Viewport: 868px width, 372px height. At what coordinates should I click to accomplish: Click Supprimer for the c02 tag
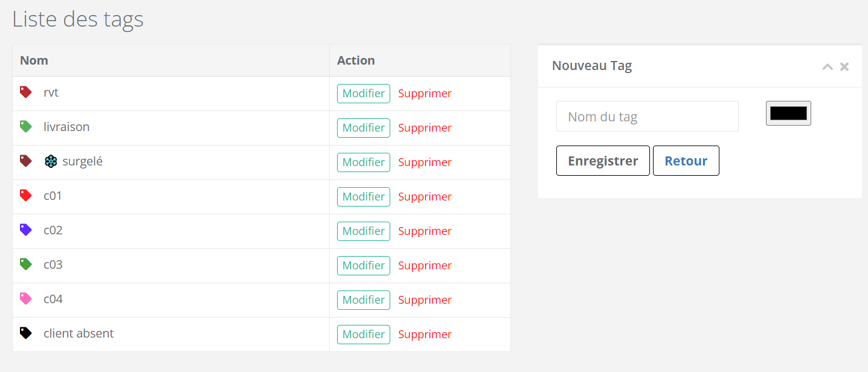tap(425, 231)
